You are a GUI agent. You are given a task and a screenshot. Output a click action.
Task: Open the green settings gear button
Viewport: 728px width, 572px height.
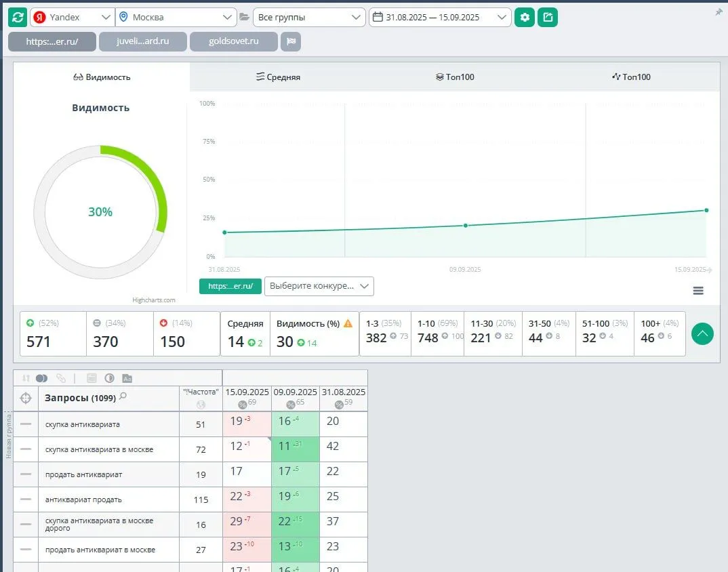point(525,17)
